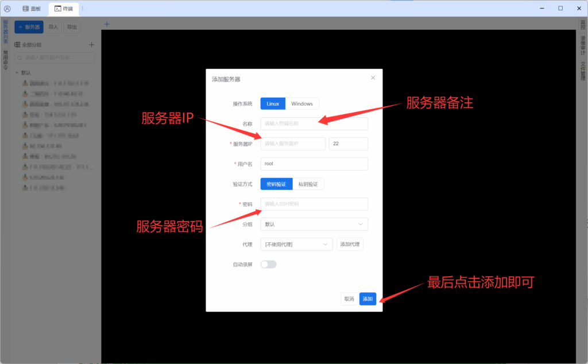Click the 用户名 field containing root
The image size is (588, 364).
pos(314,164)
